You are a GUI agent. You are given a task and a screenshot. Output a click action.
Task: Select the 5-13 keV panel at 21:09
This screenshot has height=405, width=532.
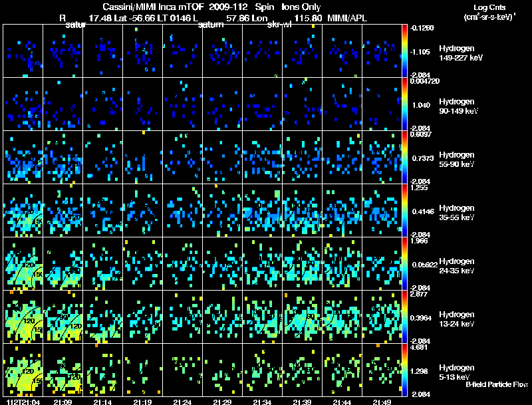tap(63, 370)
